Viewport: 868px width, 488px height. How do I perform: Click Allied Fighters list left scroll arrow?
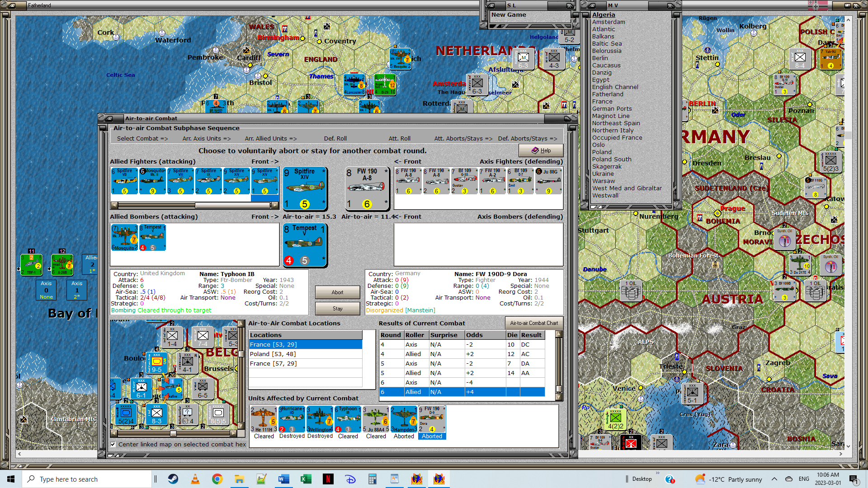pos(114,205)
